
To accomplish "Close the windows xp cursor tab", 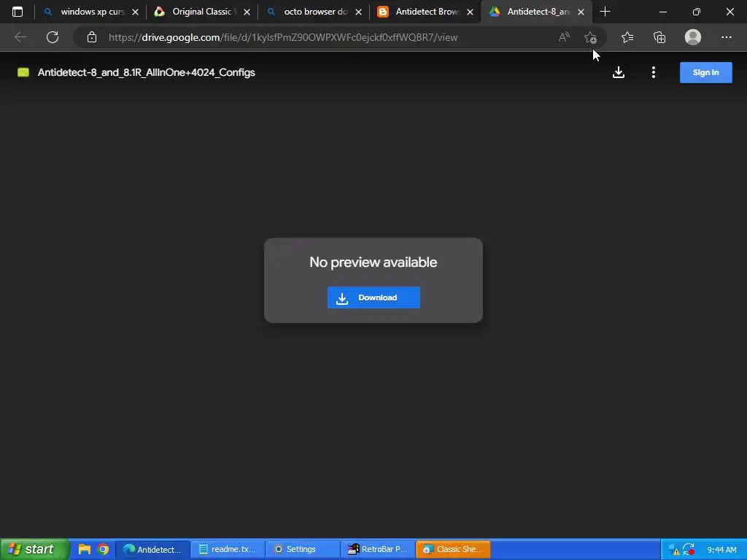I will tap(135, 12).
